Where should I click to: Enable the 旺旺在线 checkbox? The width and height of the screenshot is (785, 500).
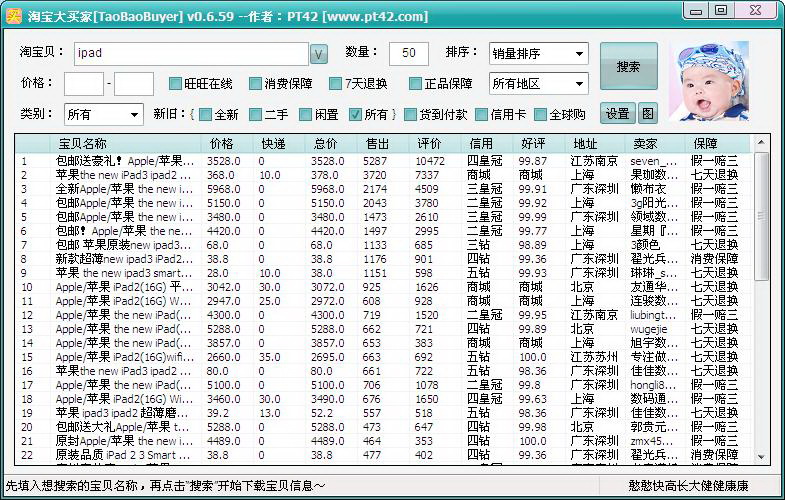176,84
